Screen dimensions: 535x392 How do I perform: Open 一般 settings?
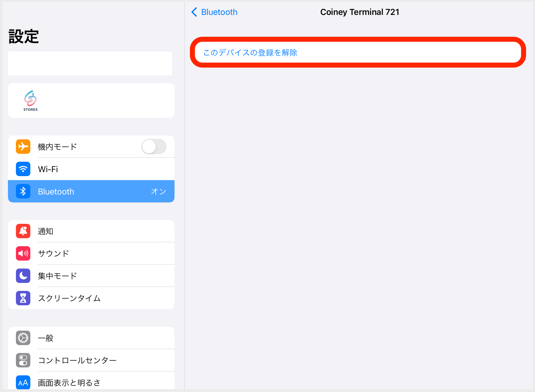[x=91, y=338]
